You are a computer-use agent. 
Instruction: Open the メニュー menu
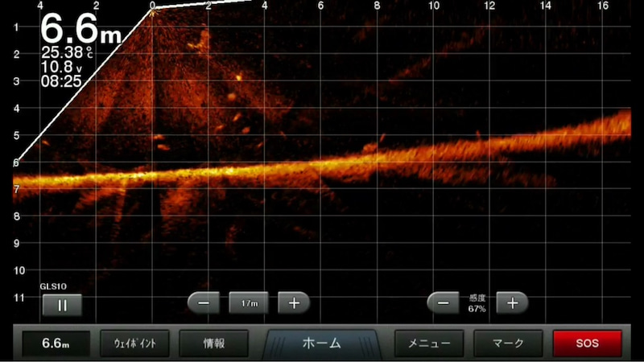(x=428, y=343)
